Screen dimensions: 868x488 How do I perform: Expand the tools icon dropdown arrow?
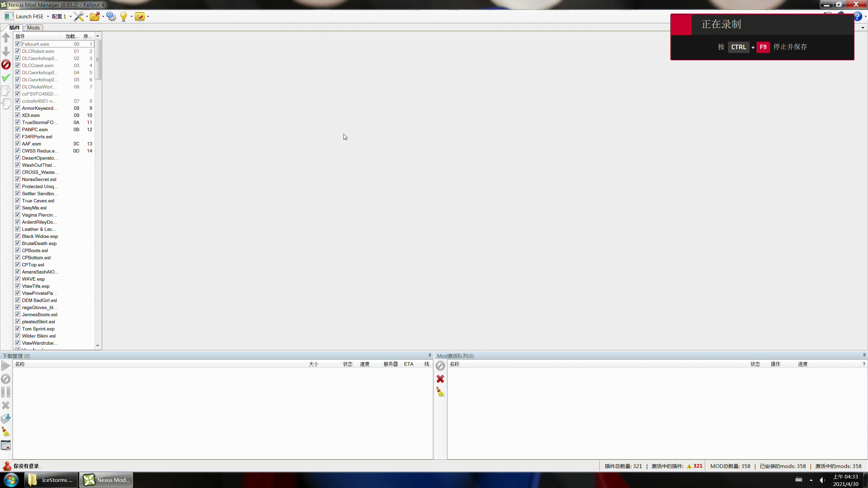click(87, 17)
